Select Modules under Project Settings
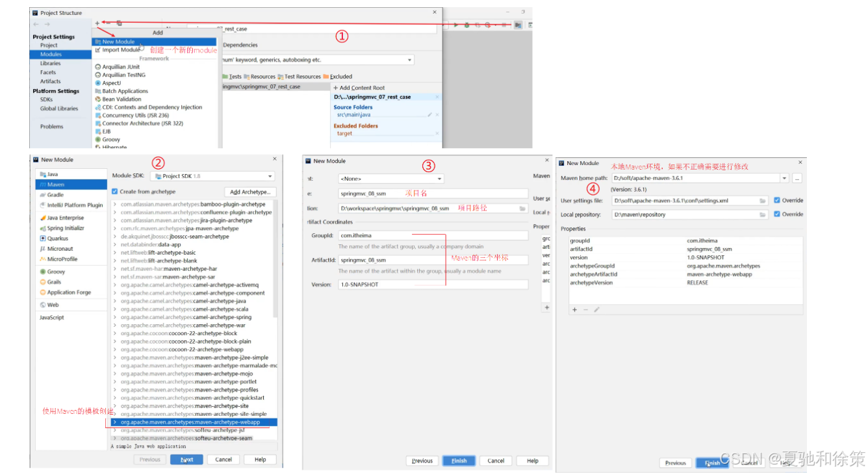This screenshot has width=868, height=473. point(61,55)
